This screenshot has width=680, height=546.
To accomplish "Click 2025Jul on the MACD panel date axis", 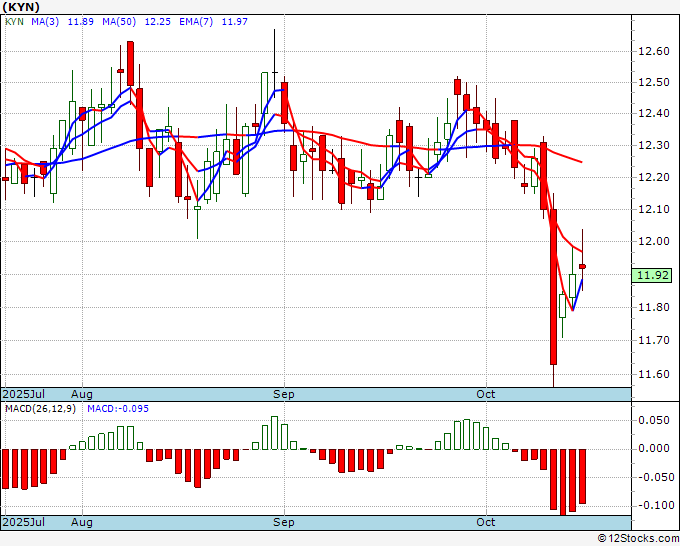I will pos(24,522).
